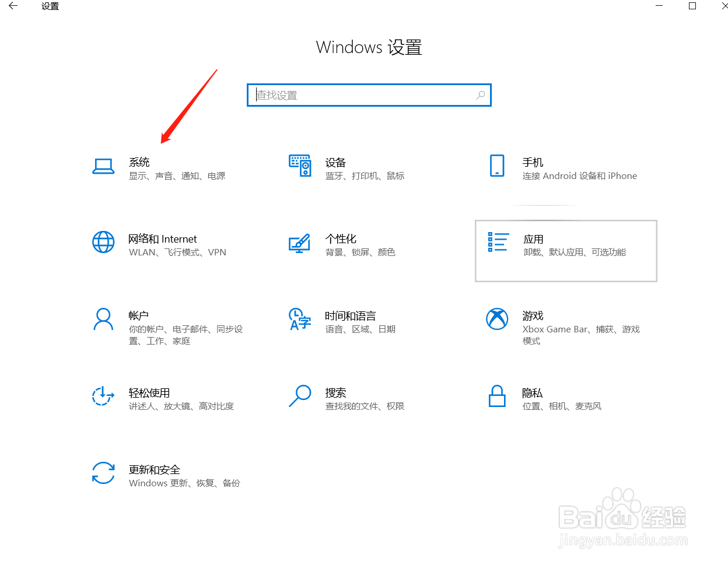Click 你的帐户、电子邮件、同步设置 description
The height and width of the screenshot is (565, 728).
[185, 335]
